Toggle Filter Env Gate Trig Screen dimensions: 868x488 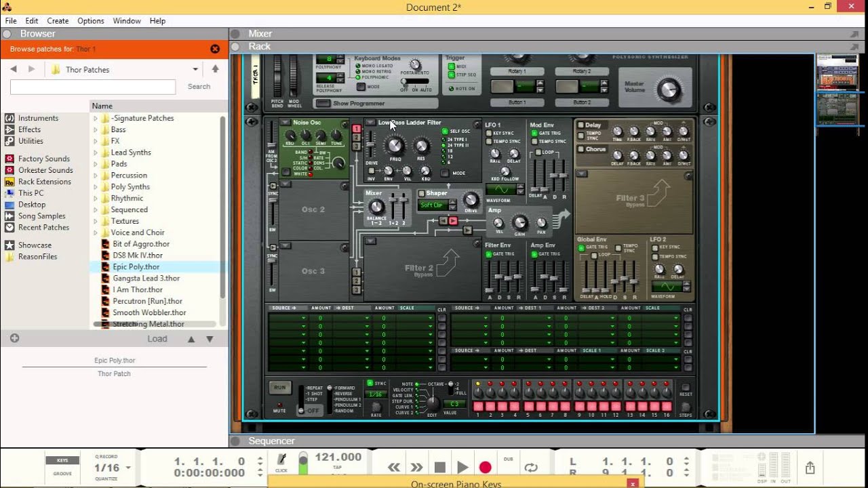click(x=488, y=254)
